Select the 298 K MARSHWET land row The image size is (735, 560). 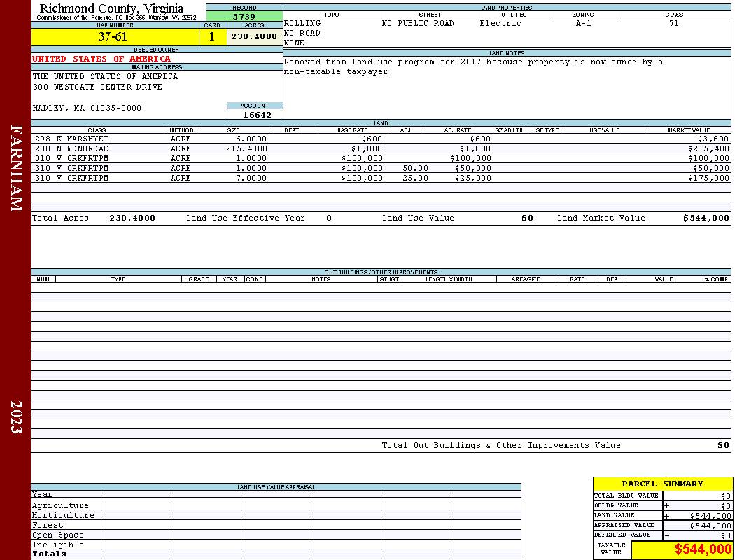click(381, 139)
